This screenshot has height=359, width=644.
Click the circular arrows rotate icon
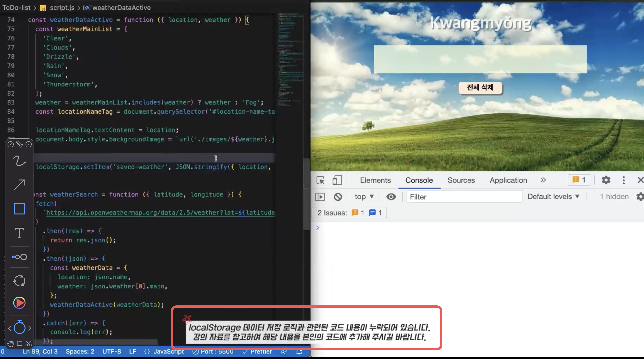(x=19, y=281)
